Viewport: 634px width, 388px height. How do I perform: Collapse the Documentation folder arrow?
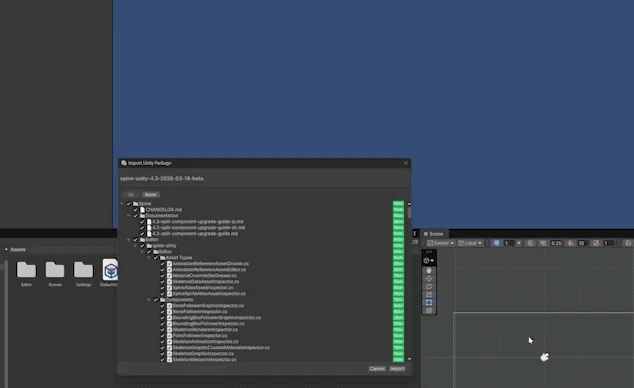[129, 215]
